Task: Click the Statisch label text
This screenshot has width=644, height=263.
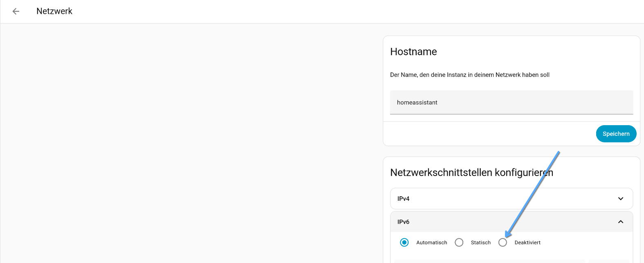Action: (480, 243)
